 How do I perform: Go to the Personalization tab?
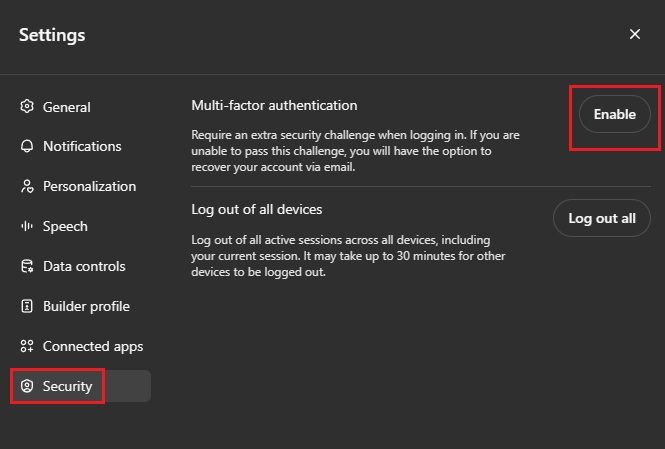coord(89,186)
